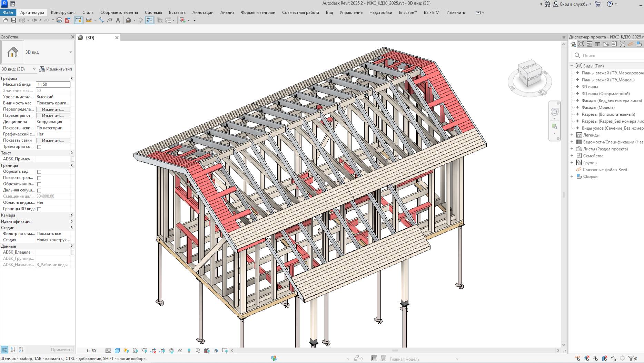Click the Measure tool in Quick Access Toolbar
Image resolution: width=644 pixels, height=363 pixels.
(89, 21)
